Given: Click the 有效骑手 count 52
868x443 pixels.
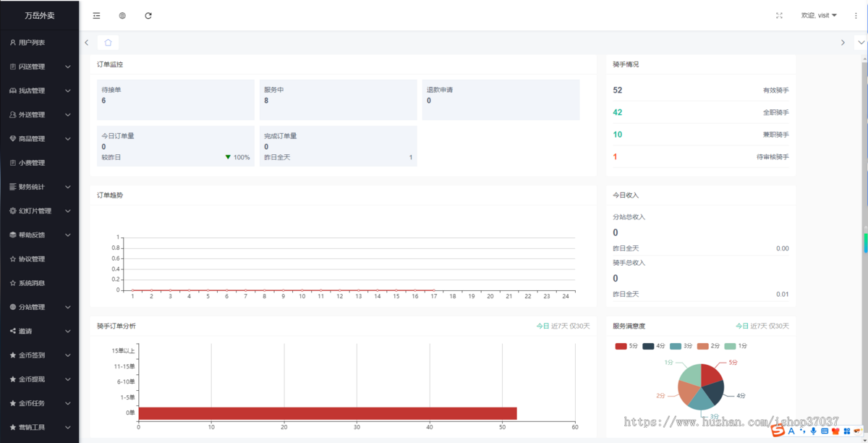Looking at the screenshot, I should [x=617, y=90].
